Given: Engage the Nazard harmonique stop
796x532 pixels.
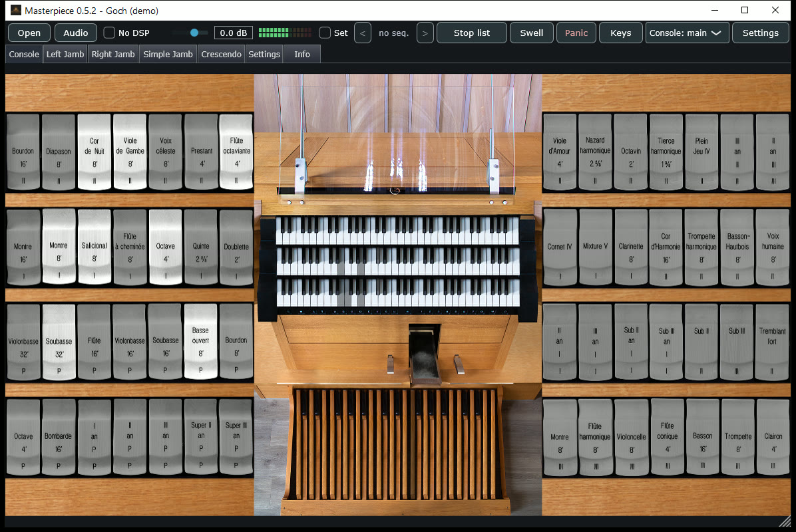Looking at the screenshot, I should tap(595, 152).
